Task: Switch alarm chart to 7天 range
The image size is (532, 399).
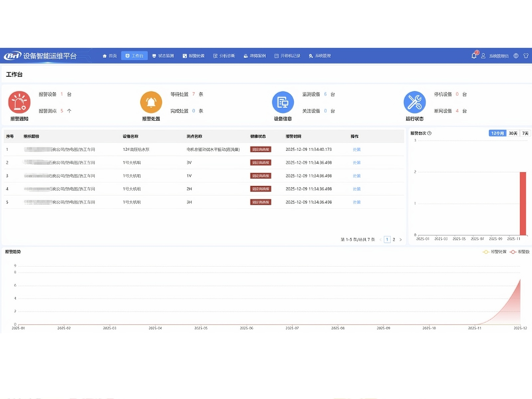Action: 525,133
